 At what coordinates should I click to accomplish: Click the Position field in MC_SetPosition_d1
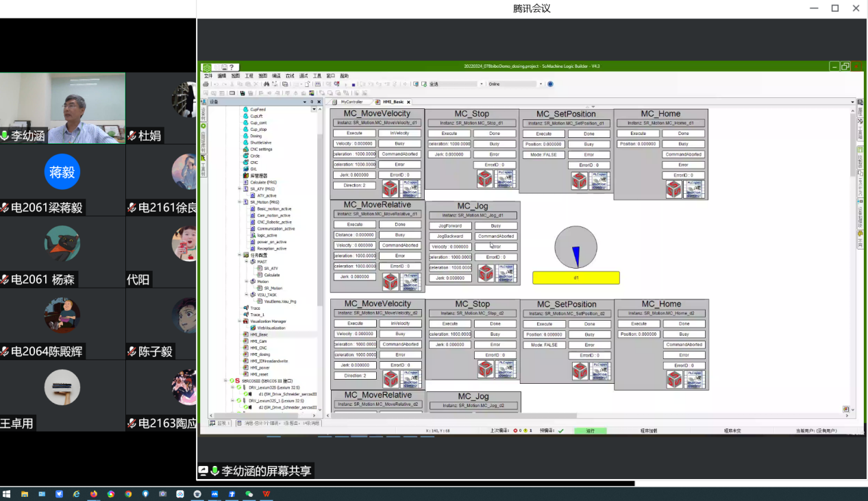543,145
